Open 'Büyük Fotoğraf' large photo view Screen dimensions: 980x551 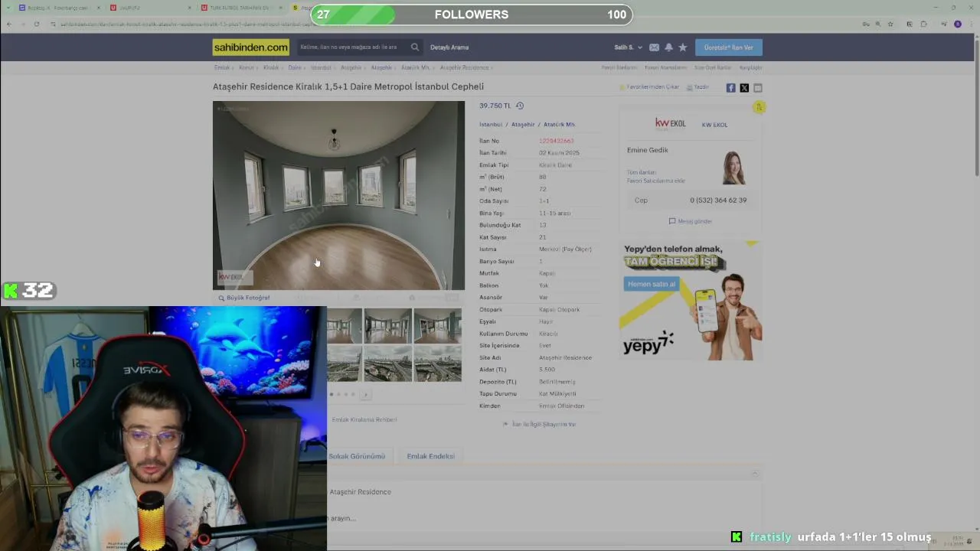tap(244, 298)
